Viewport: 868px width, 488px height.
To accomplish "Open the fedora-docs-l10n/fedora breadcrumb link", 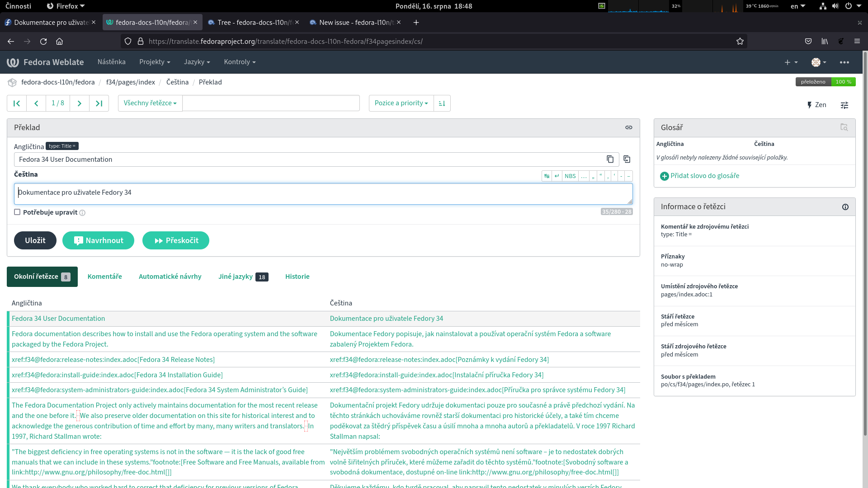I will [58, 82].
